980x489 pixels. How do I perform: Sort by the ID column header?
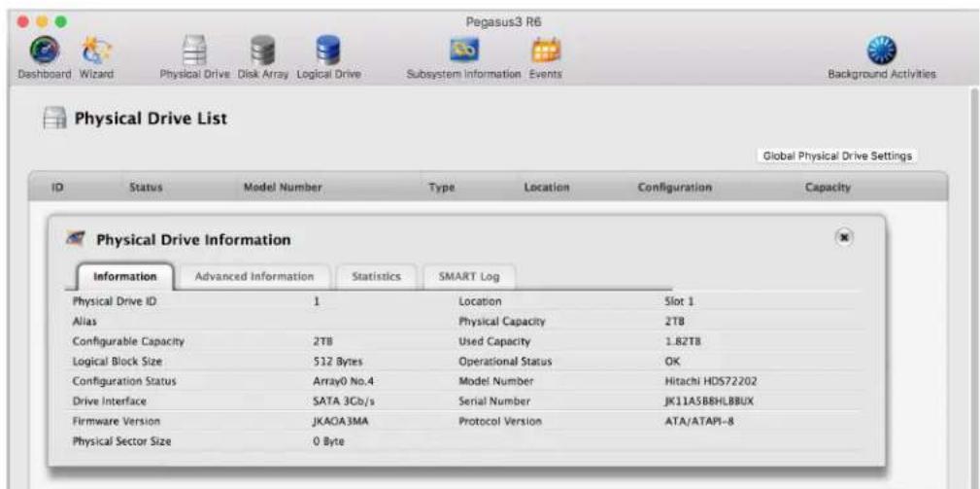(58, 188)
